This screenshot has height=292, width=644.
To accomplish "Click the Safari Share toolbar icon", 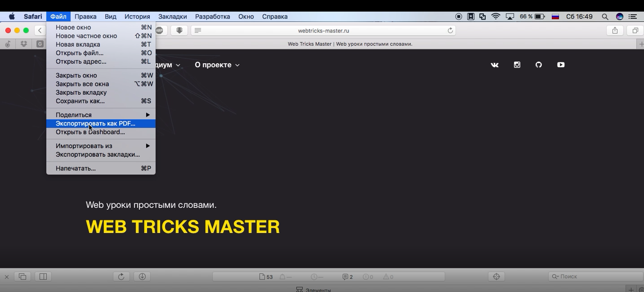I will pyautogui.click(x=615, y=31).
